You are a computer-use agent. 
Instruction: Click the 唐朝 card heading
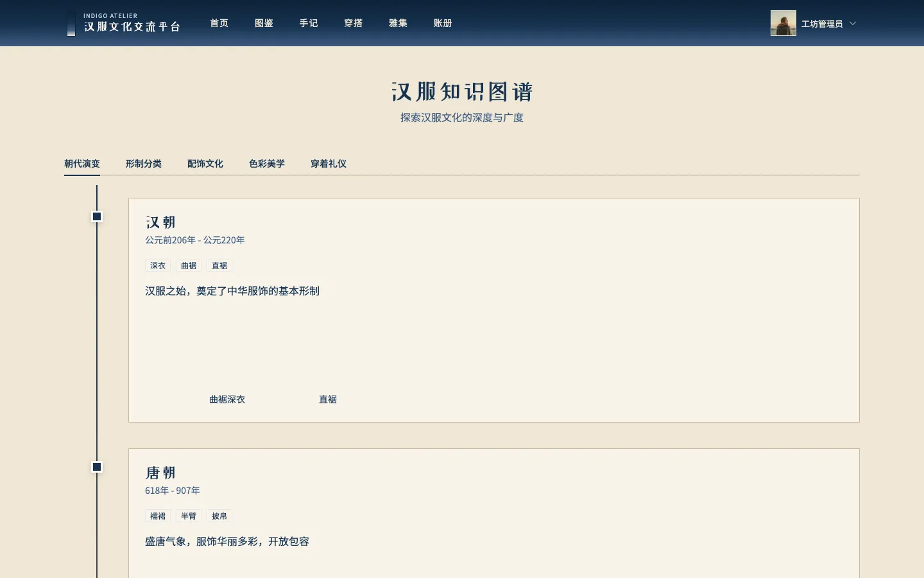[160, 473]
